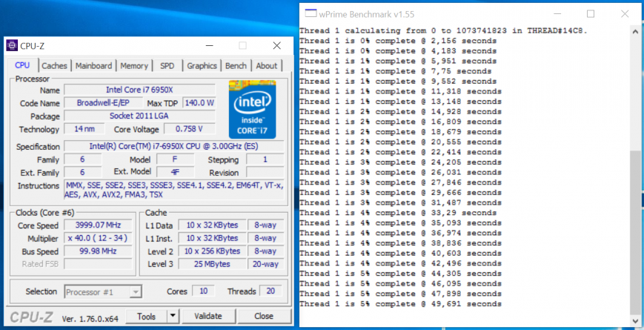Viewport: 644px width, 330px height.
Task: Click the Technology value '14 nm'
Action: (x=84, y=129)
